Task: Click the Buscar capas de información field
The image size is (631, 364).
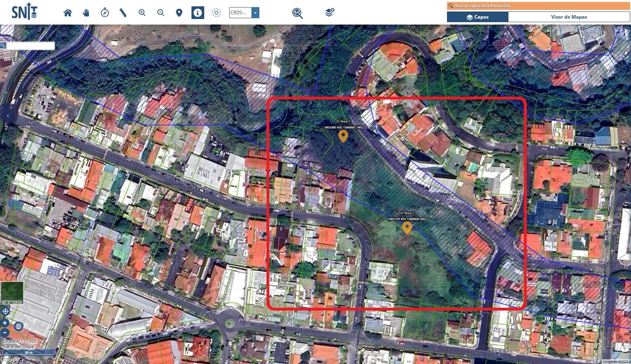Action: [x=539, y=6]
